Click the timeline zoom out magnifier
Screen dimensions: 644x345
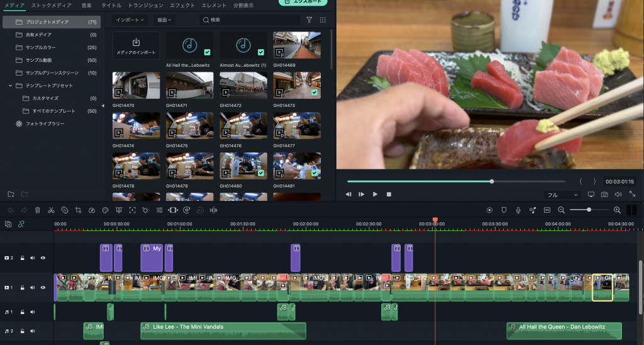tap(562, 210)
